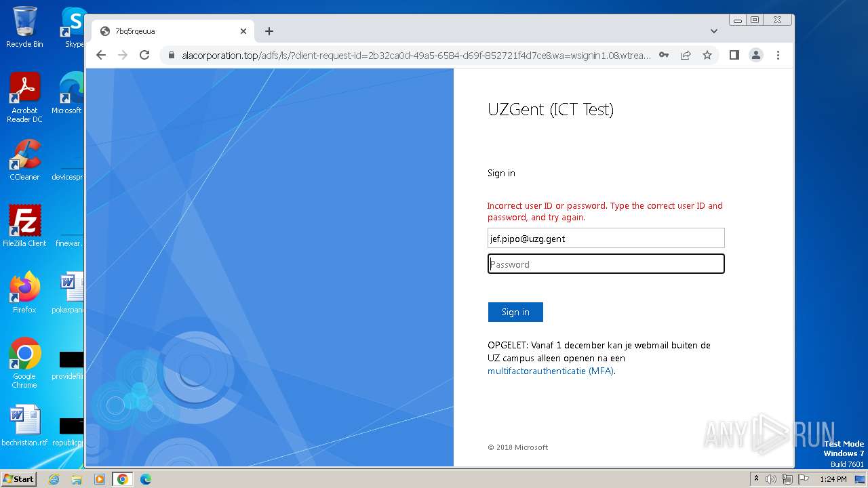Toggle the browser side panel
The image size is (868, 488).
tap(734, 55)
